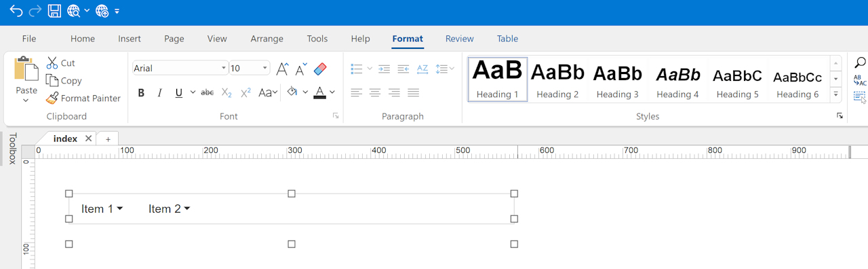Open the line spacing dropdown

[x=445, y=69]
